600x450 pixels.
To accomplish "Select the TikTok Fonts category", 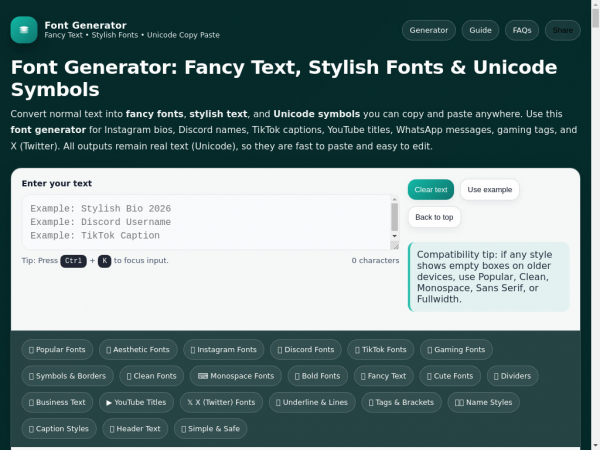I will pos(380,350).
